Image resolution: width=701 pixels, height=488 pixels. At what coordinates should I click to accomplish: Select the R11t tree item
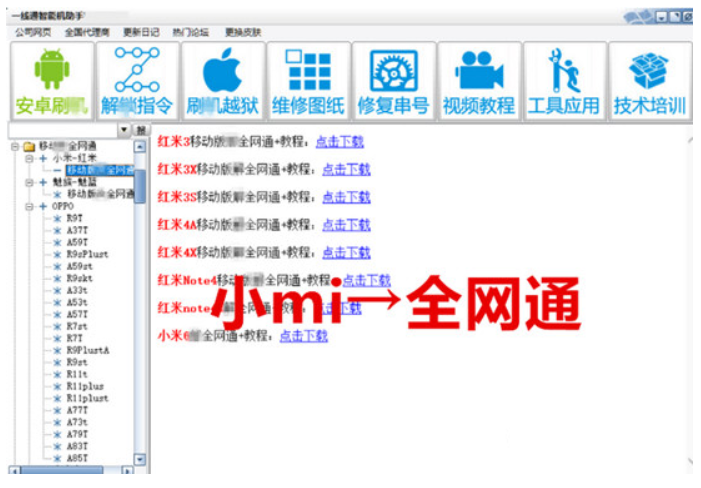pos(77,374)
